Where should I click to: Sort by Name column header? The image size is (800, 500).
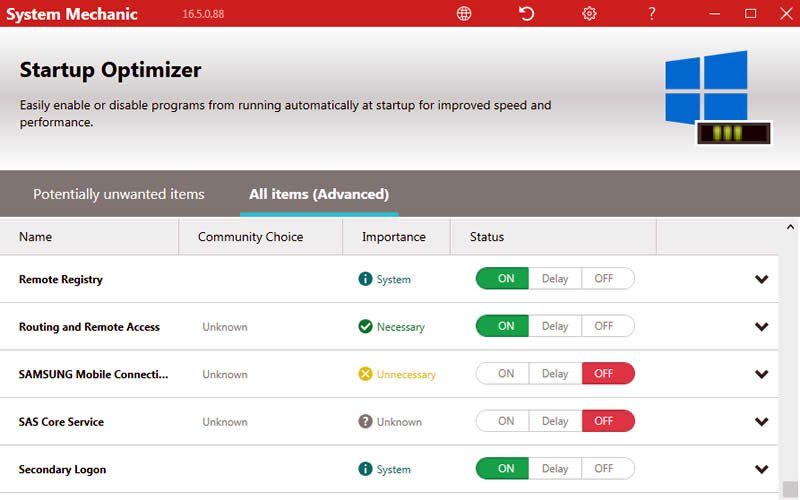[x=89, y=237]
